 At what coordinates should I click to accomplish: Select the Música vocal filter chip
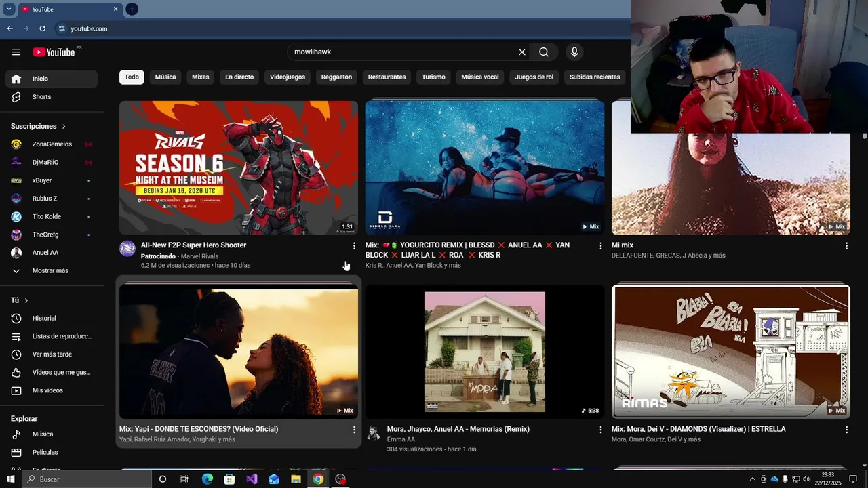(480, 77)
